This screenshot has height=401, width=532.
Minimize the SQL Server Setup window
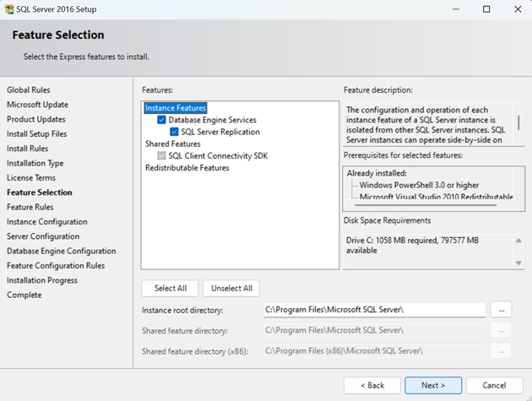point(456,9)
